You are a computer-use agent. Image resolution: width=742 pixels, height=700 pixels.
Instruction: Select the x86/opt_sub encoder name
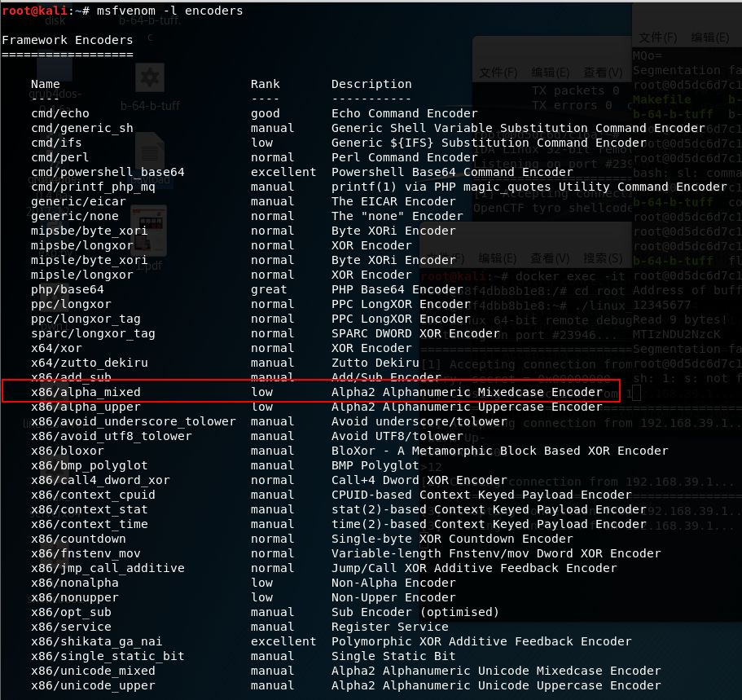point(71,612)
